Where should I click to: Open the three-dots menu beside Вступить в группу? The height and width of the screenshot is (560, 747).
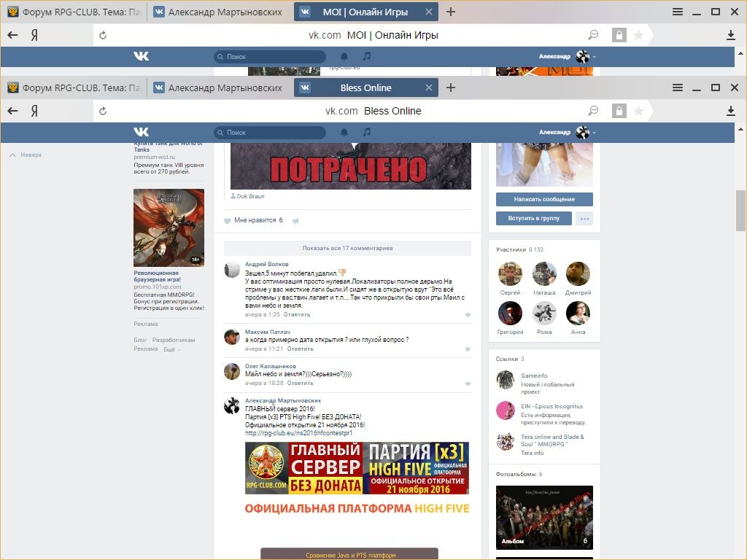pos(584,219)
